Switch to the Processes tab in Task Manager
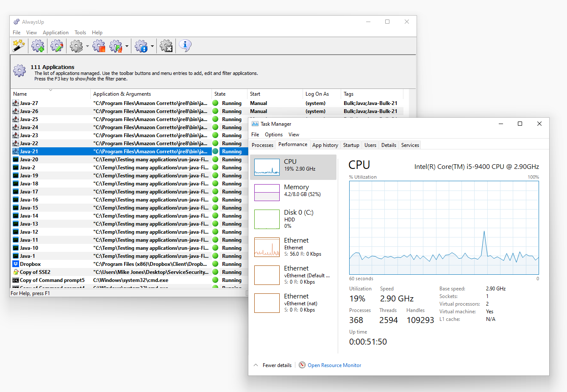567x392 pixels. 262,145
